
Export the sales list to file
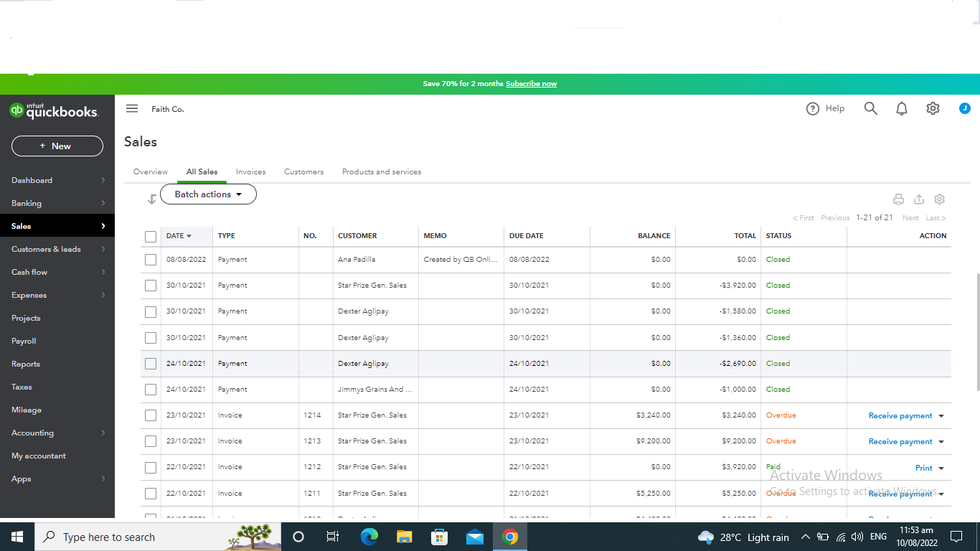pos(919,199)
